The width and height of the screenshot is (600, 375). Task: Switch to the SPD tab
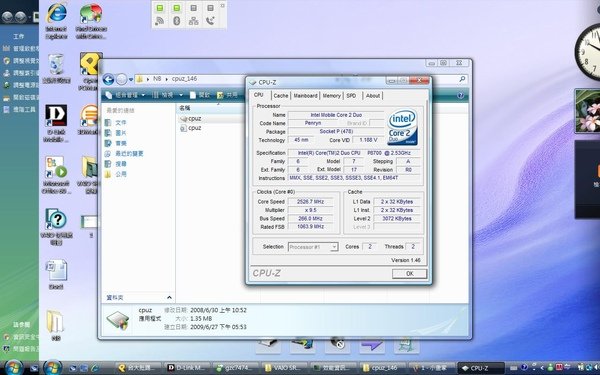point(351,96)
